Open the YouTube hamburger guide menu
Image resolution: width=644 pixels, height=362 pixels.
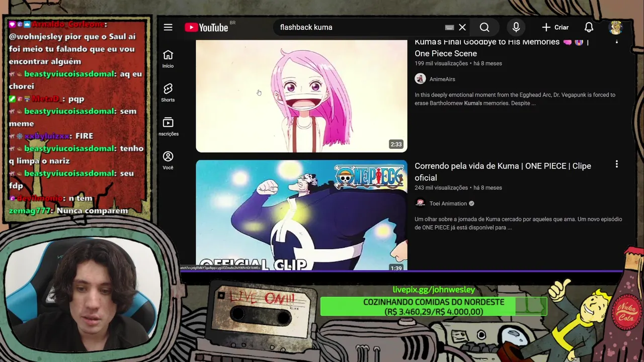point(168,27)
